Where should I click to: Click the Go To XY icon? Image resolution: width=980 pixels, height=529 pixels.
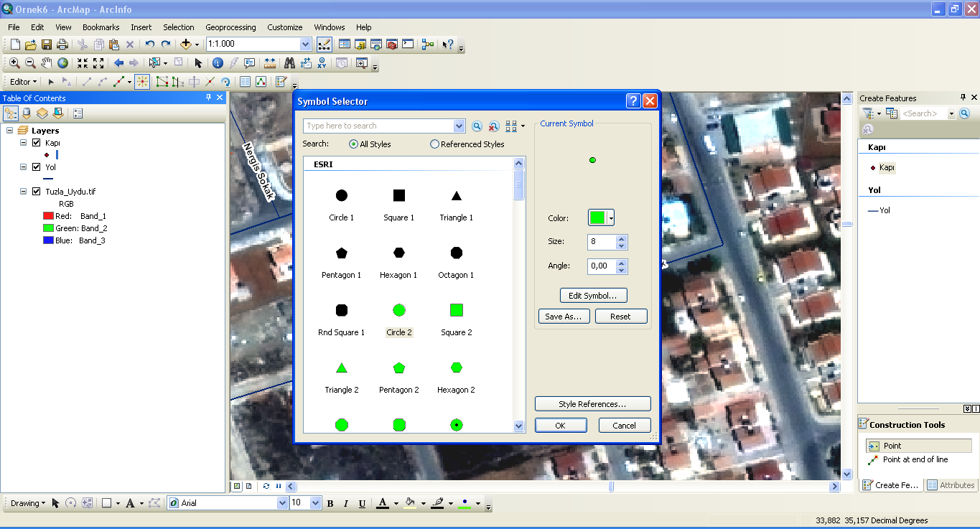coord(321,63)
